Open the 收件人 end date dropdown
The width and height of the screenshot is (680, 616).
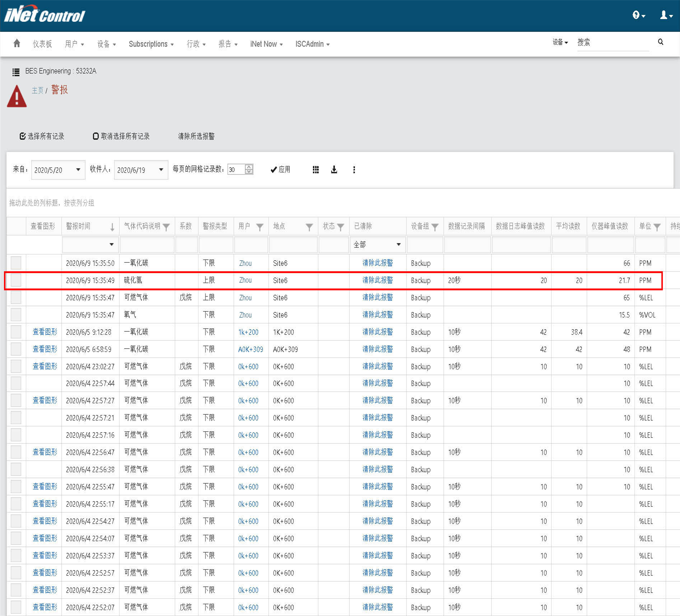point(161,170)
